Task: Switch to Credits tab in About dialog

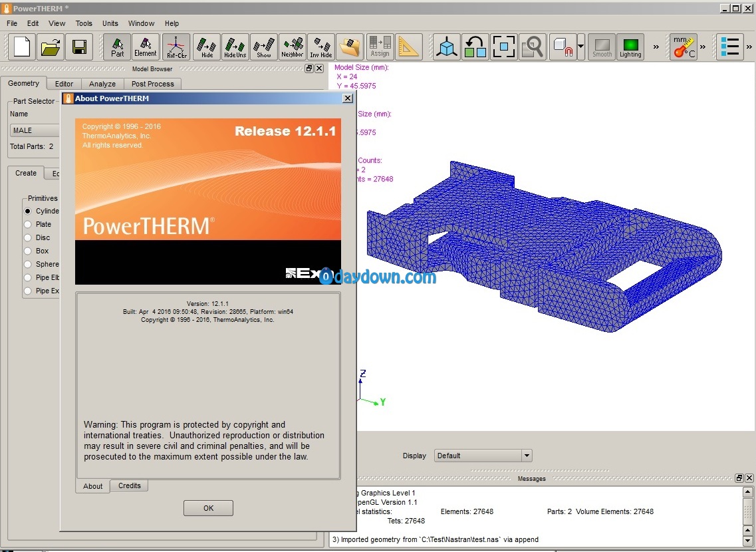Action: (130, 485)
